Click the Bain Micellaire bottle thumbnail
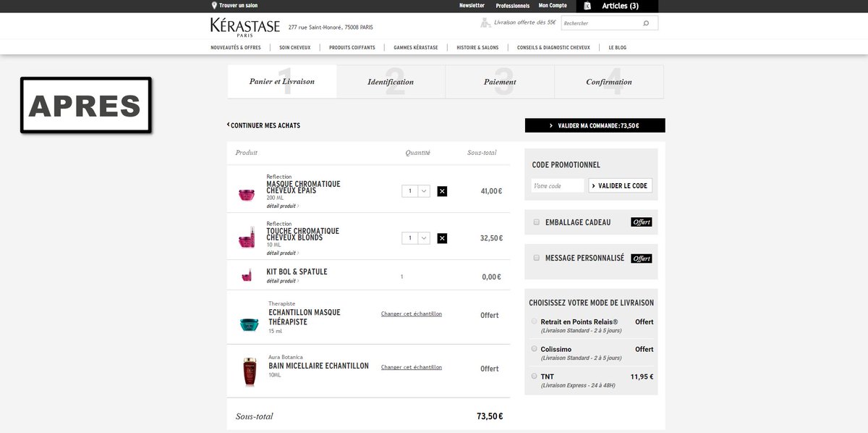Viewport: 868px width, 433px height. [250, 371]
